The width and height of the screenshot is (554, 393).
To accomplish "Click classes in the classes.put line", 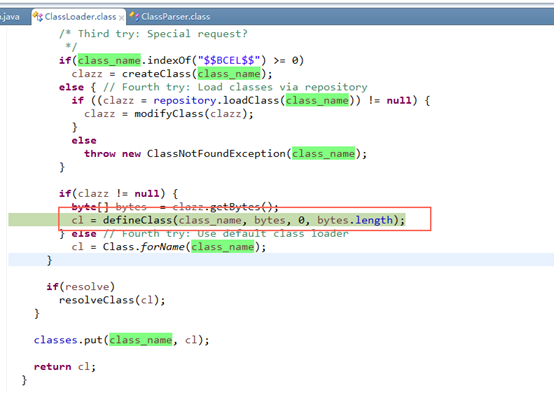I will (x=55, y=340).
